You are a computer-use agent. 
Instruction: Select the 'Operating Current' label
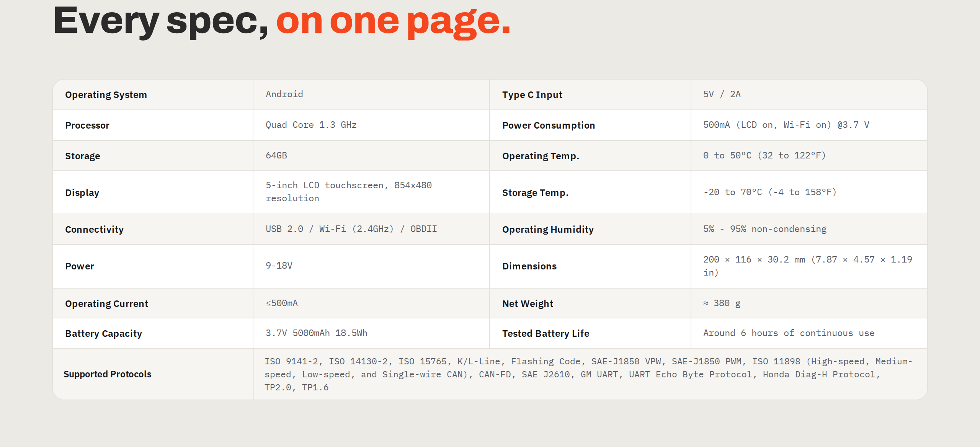coord(106,304)
